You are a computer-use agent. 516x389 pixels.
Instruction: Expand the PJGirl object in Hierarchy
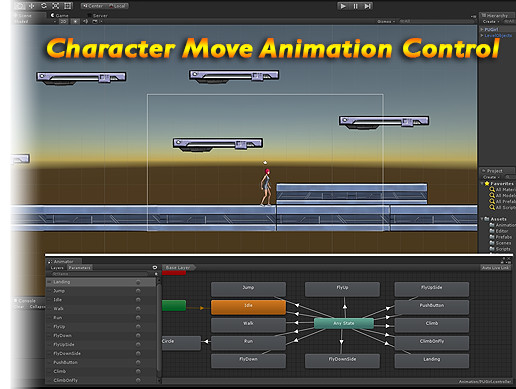click(x=482, y=29)
